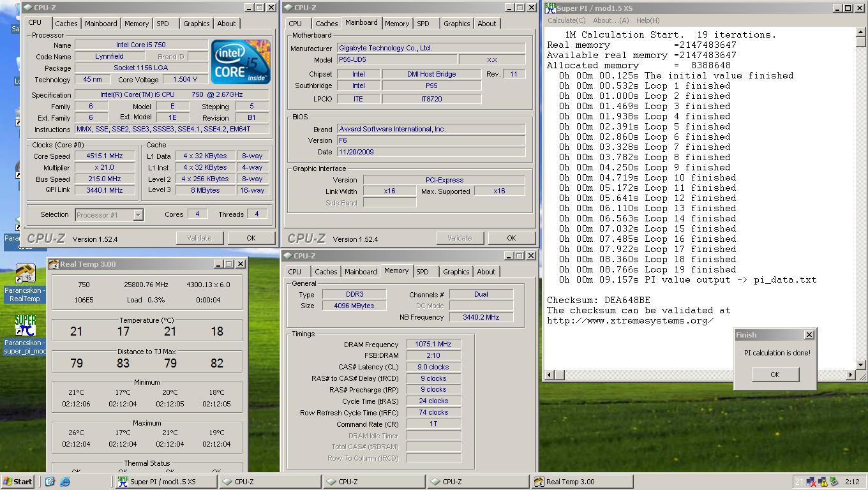The height and width of the screenshot is (490, 868).
Task: Open the Calculate(C) menu in Super PI
Action: click(x=566, y=20)
